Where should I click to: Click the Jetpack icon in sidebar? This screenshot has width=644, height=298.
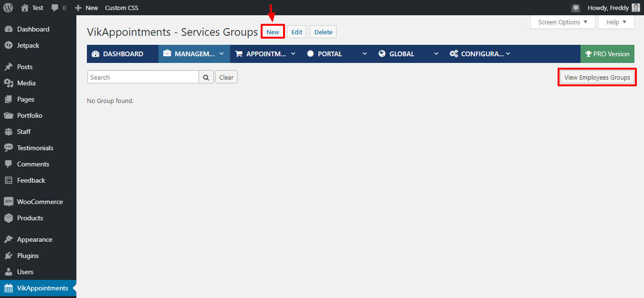coord(9,45)
